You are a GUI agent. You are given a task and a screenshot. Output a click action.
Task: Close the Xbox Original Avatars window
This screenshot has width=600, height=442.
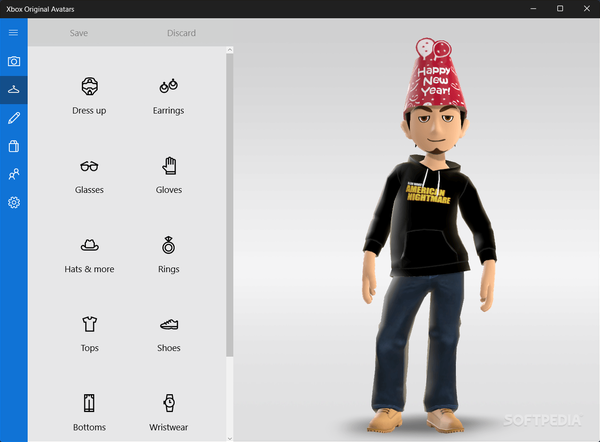(x=587, y=8)
